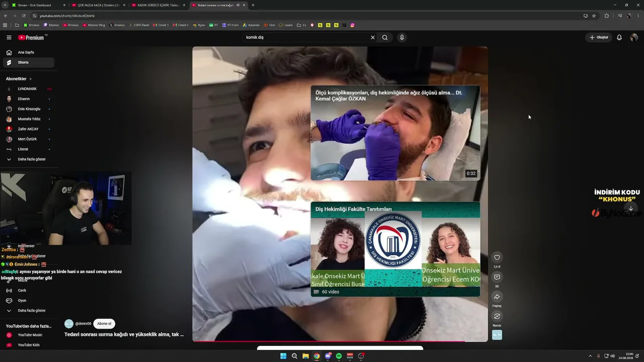Open the Short's sound thumbnail
Screen dimensions: 644x362
[497, 335]
